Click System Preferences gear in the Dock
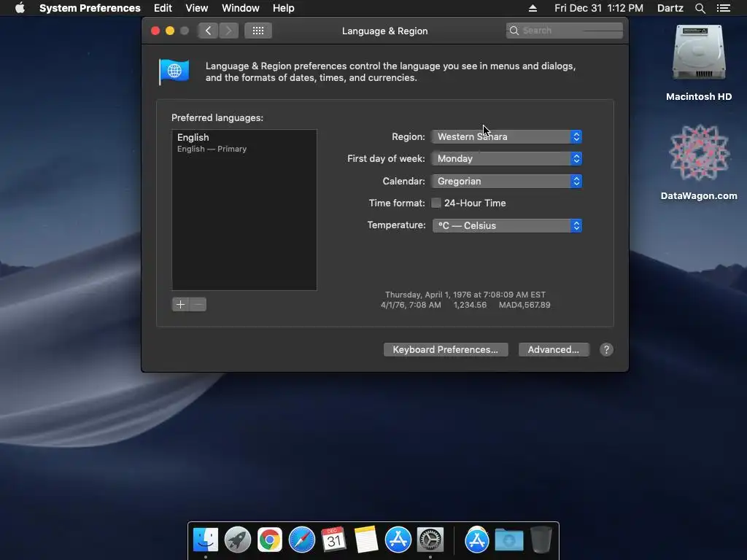This screenshot has width=747, height=560. click(430, 540)
